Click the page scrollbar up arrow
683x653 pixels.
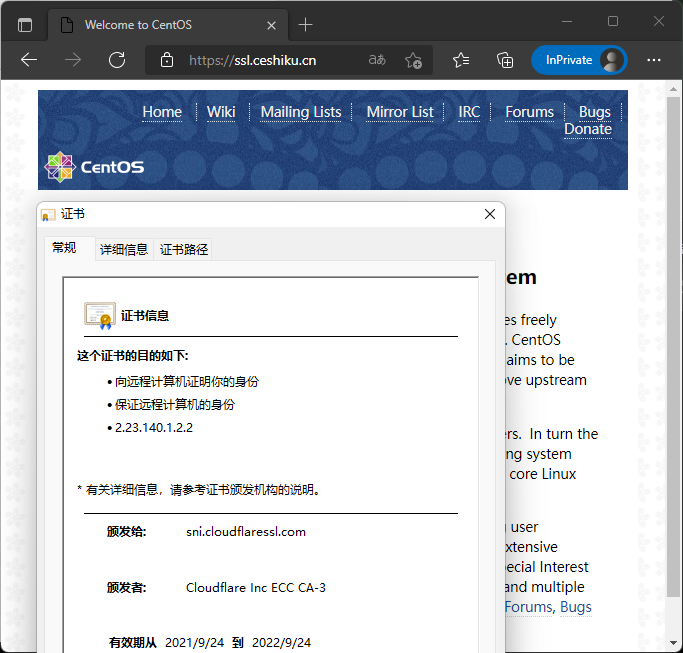tap(673, 89)
